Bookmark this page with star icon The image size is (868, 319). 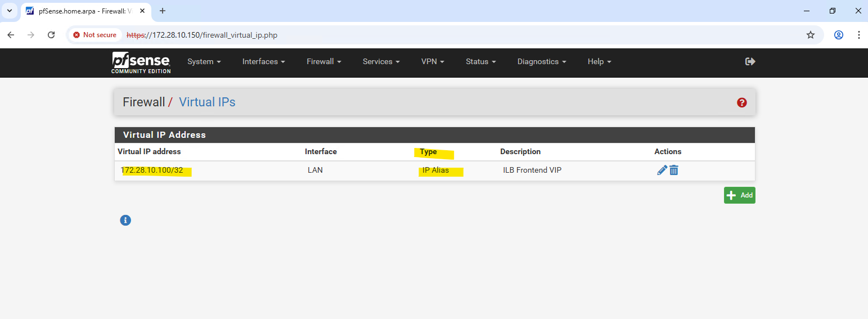811,35
